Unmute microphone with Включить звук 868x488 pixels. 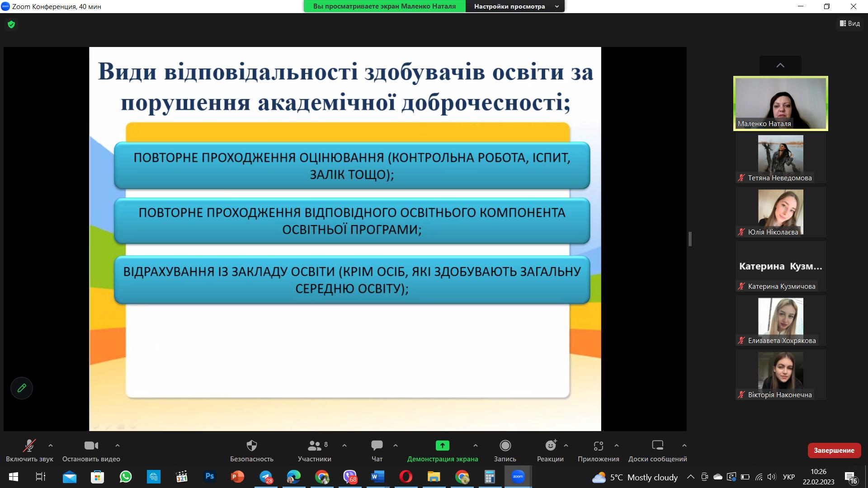click(x=29, y=446)
